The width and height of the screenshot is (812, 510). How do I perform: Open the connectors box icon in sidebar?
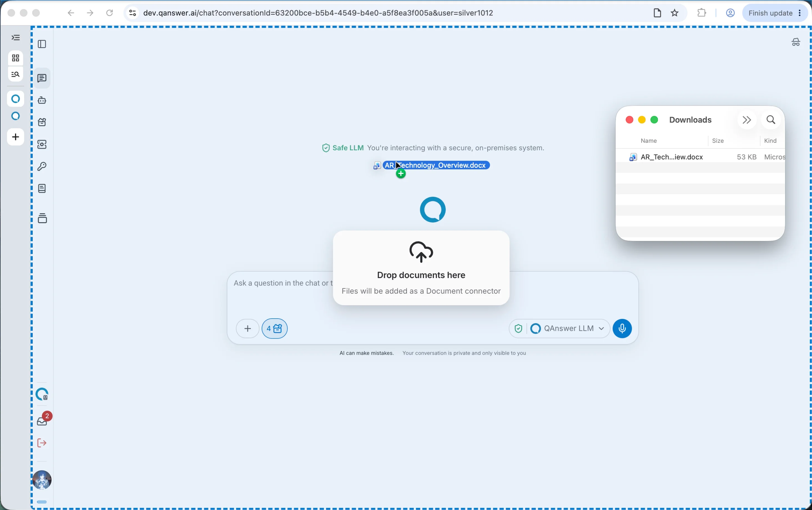(x=42, y=122)
